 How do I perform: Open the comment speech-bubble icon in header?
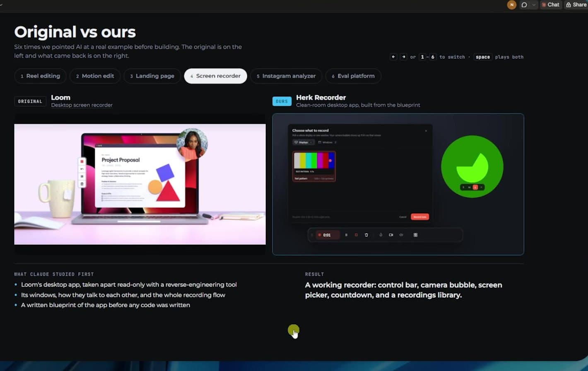(524, 5)
